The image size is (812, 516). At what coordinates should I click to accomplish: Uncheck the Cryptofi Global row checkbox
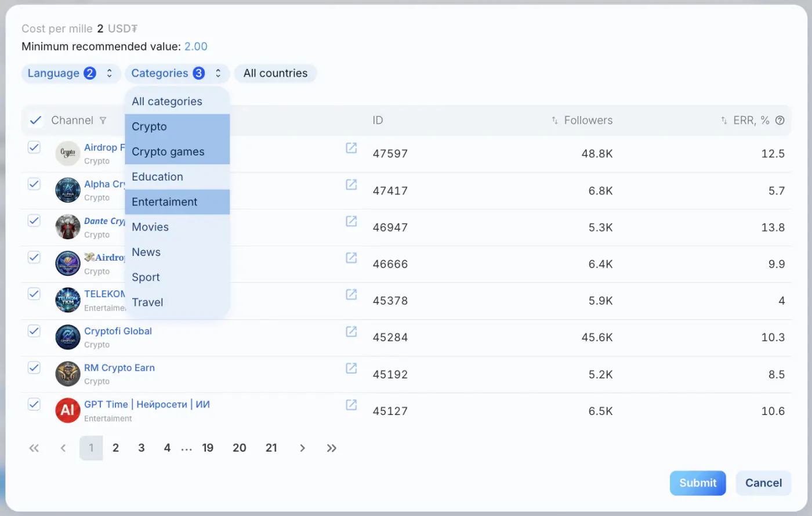[34, 331]
